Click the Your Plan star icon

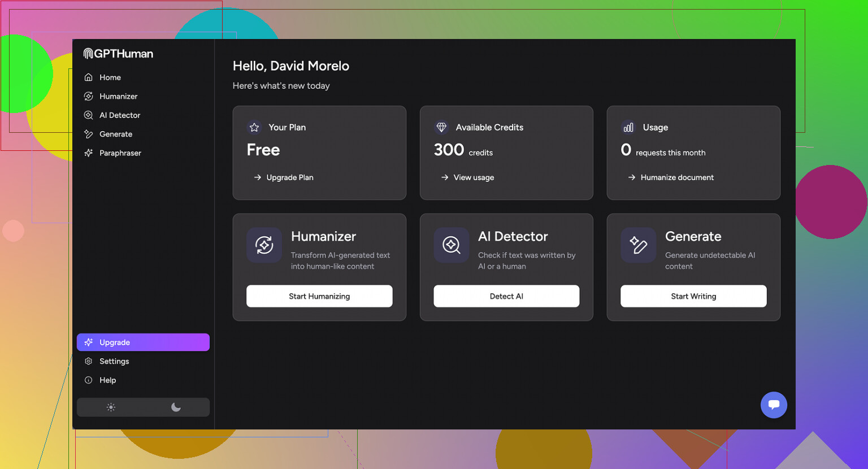tap(254, 128)
